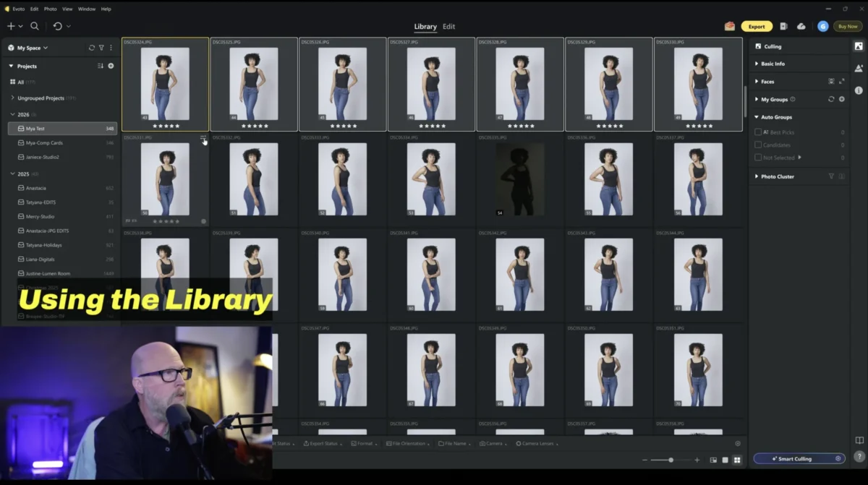This screenshot has width=868, height=485.
Task: Open the Anastacia project
Action: [x=62, y=188]
